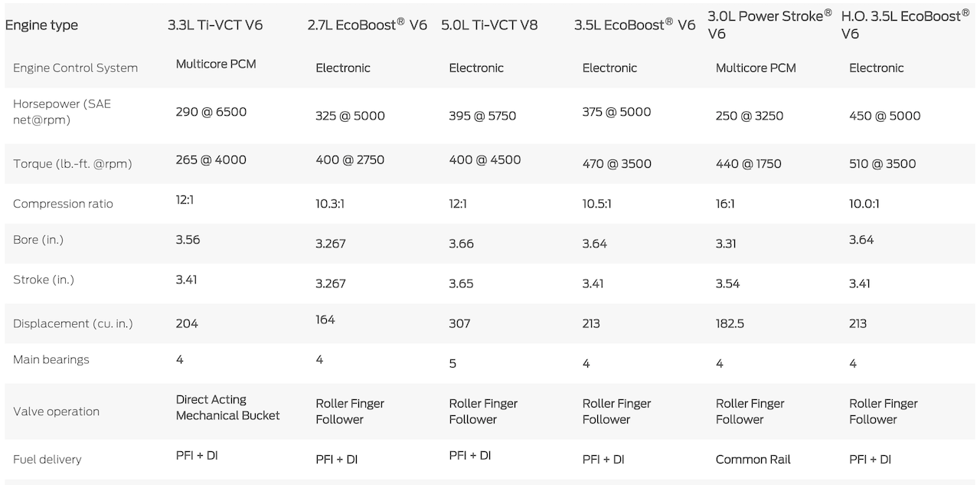Click the "182.5" displacement value
980x485 pixels.
click(730, 324)
